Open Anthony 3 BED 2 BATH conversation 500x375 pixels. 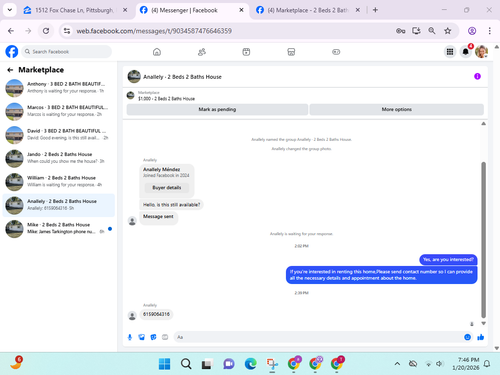click(59, 88)
